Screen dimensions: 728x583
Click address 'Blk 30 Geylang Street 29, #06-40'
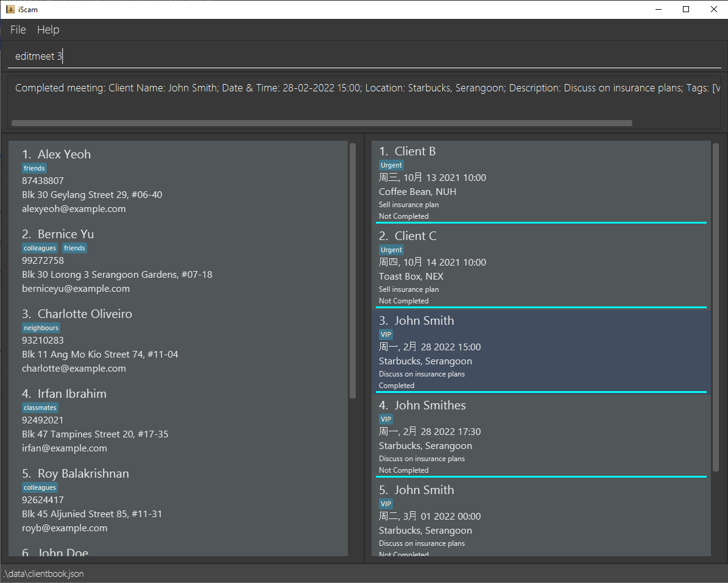click(x=92, y=194)
